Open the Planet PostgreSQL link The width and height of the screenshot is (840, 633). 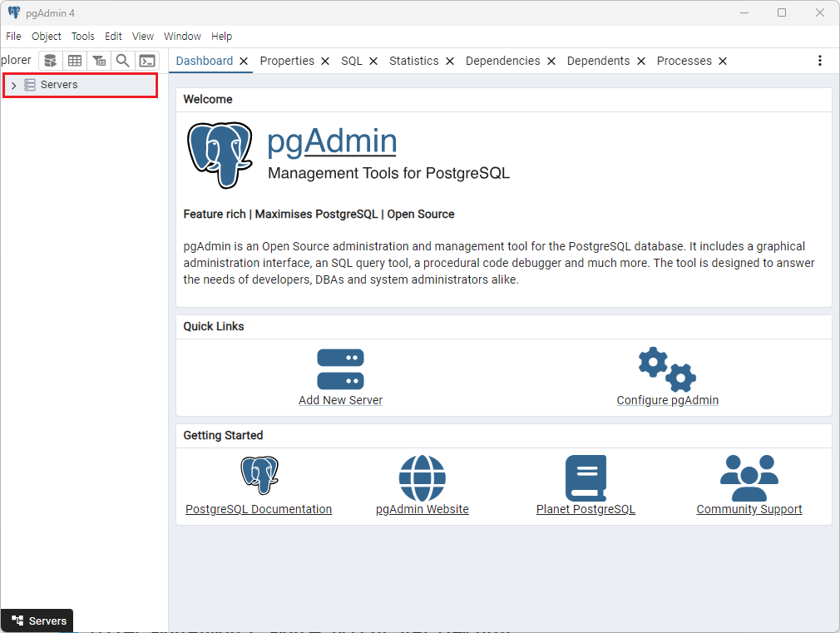(586, 509)
